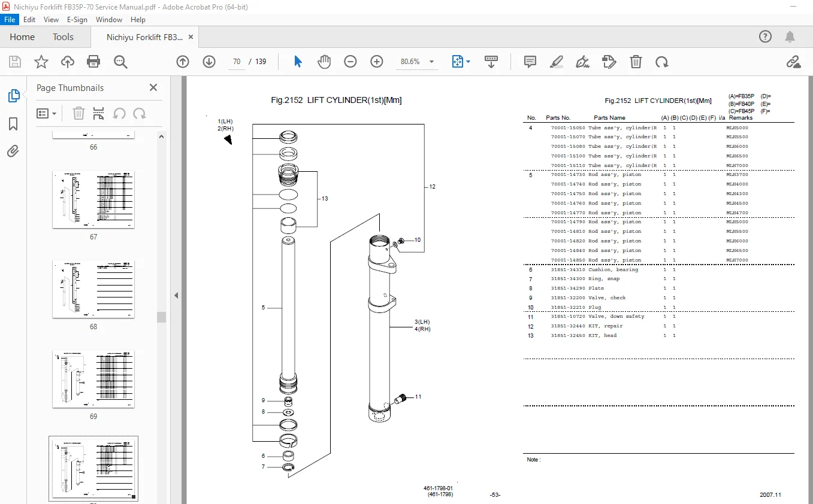Screen dimensions: 813x504
Task: Add a comment with the speech bubble
Action: point(530,62)
